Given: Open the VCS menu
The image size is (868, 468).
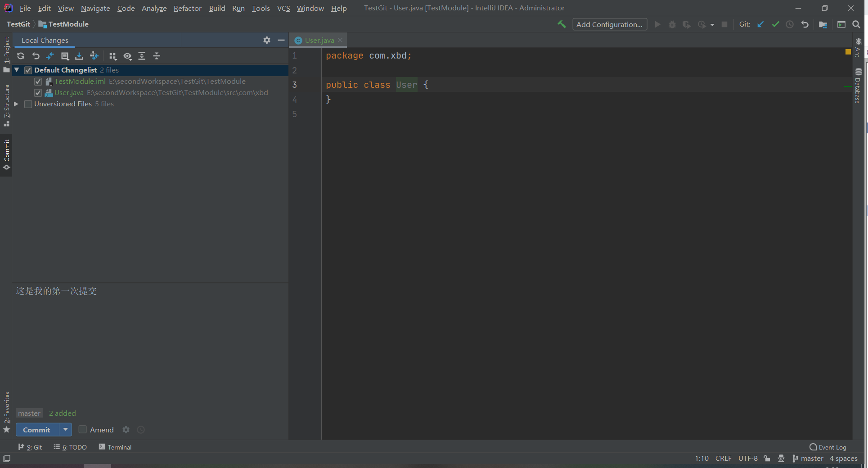Looking at the screenshot, I should tap(283, 8).
